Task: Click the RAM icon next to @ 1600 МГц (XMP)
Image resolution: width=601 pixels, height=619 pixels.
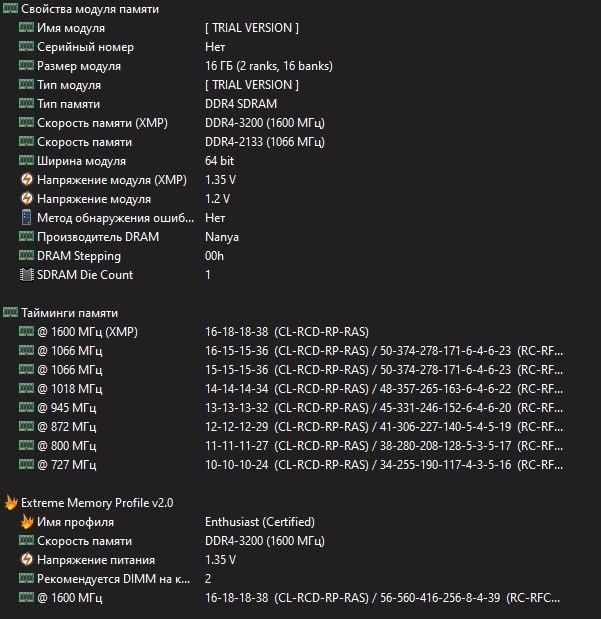Action: (x=26, y=331)
